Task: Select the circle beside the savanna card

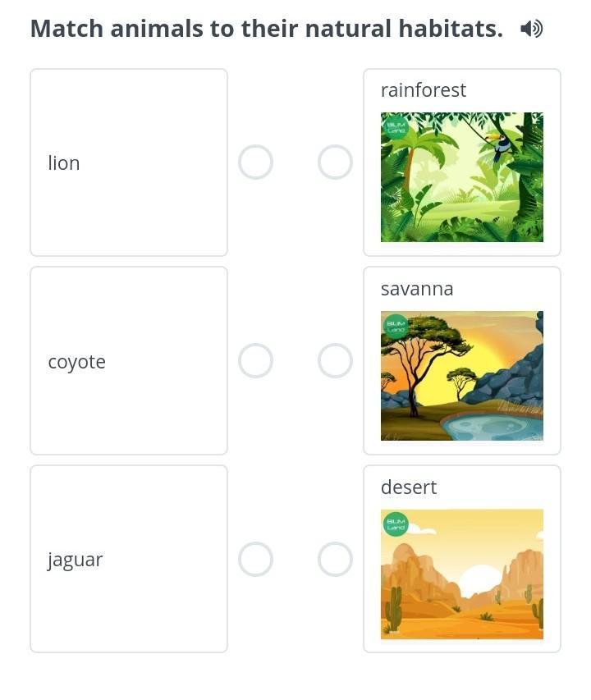Action: coord(335,361)
